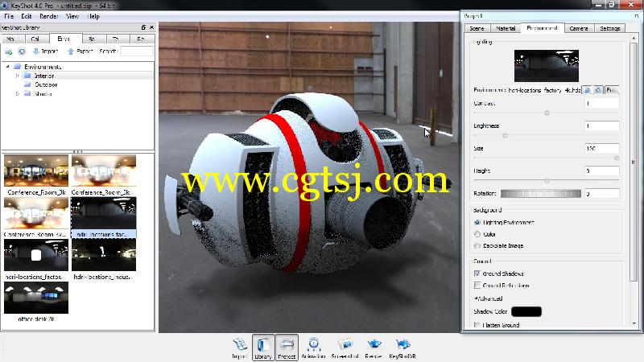Click the Render teapot icon
Viewport: 644px width, 362px height.
click(x=374, y=348)
